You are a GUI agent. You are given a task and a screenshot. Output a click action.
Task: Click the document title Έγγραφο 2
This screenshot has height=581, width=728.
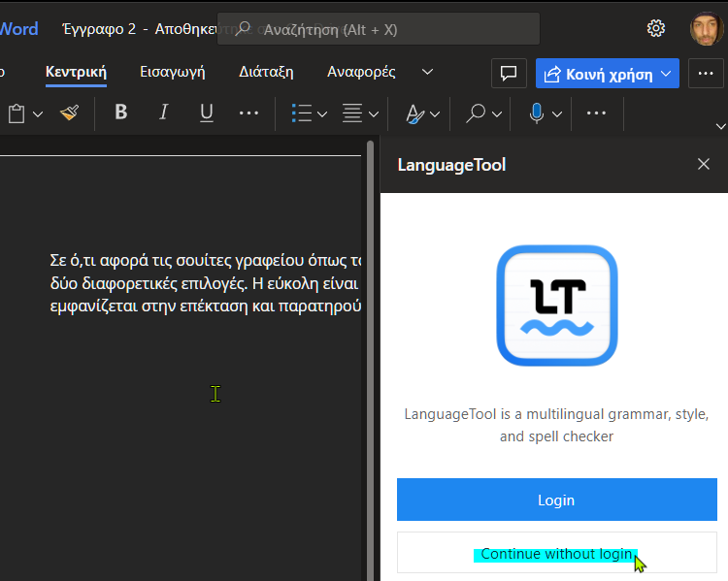[x=99, y=29]
